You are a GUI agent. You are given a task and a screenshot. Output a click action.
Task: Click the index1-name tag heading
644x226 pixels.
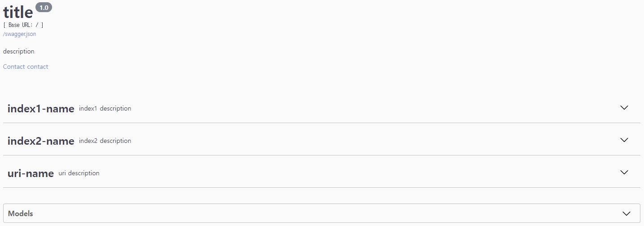coord(41,109)
